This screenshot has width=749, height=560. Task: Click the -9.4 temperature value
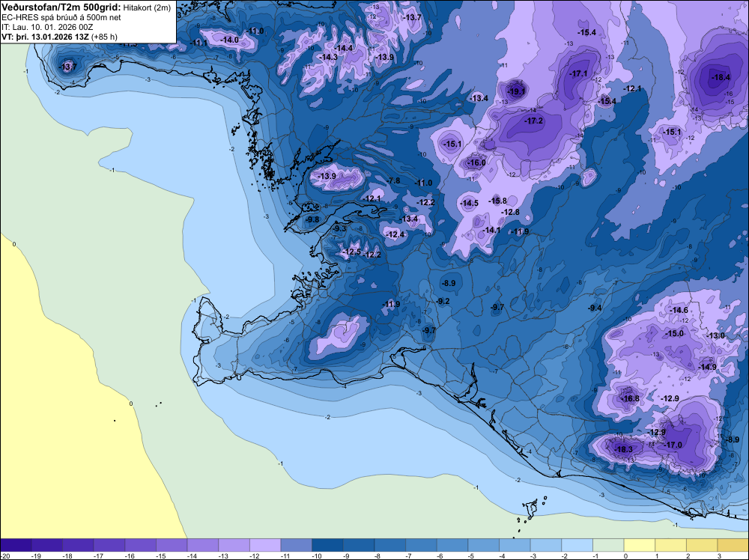[x=595, y=308]
